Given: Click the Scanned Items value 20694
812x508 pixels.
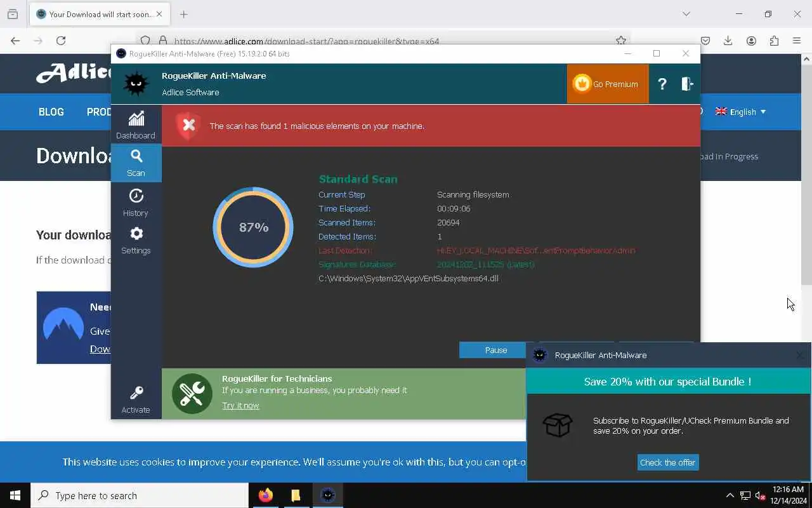Looking at the screenshot, I should 448,222.
